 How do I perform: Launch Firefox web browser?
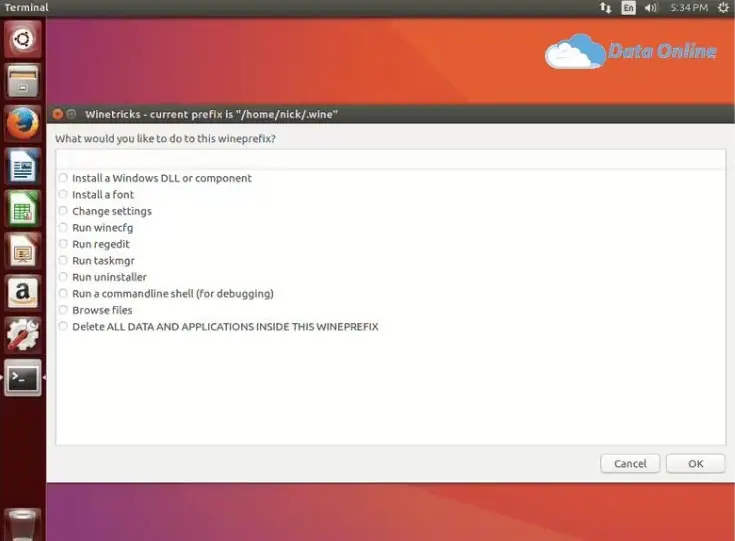[x=22, y=123]
